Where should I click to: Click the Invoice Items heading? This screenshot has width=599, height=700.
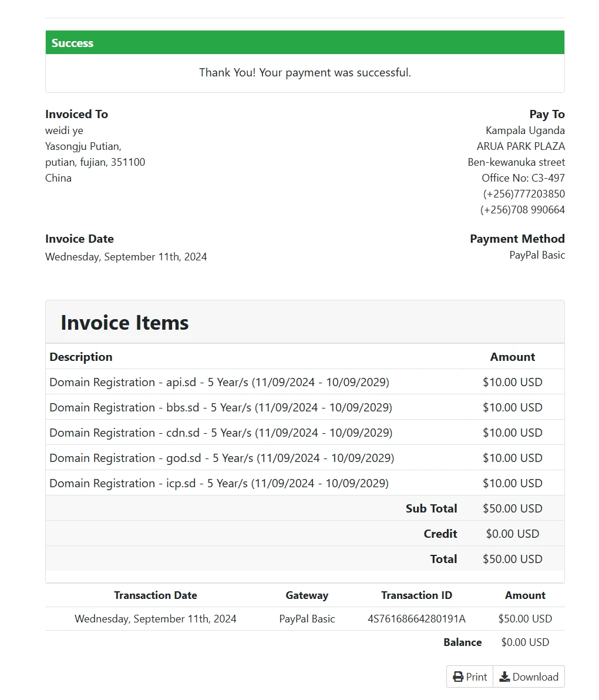click(124, 323)
